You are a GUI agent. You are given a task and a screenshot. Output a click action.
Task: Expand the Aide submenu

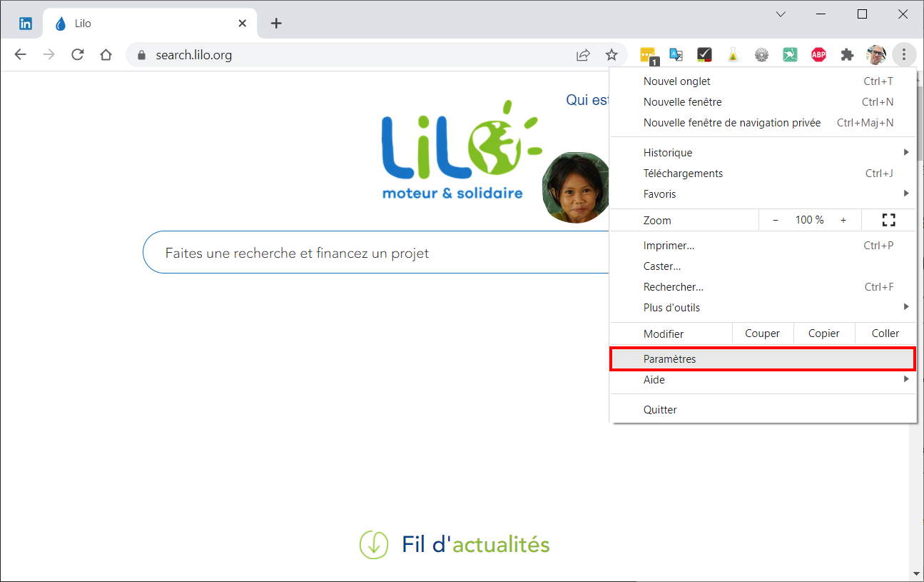[763, 380]
